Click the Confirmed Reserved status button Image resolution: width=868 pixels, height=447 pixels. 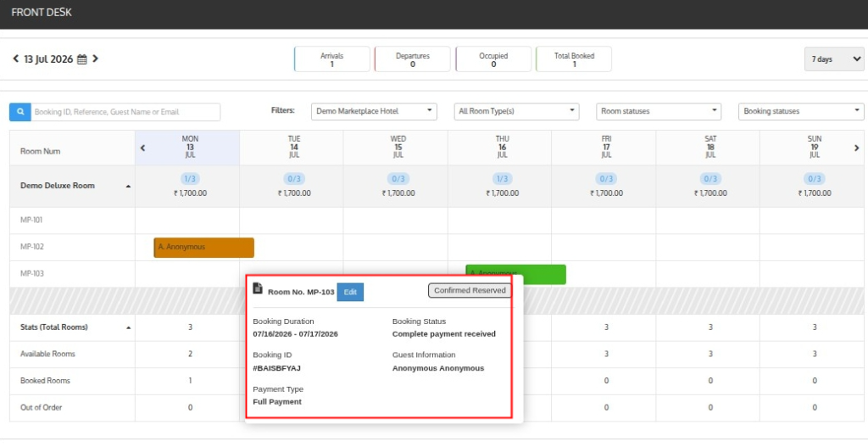click(x=470, y=290)
